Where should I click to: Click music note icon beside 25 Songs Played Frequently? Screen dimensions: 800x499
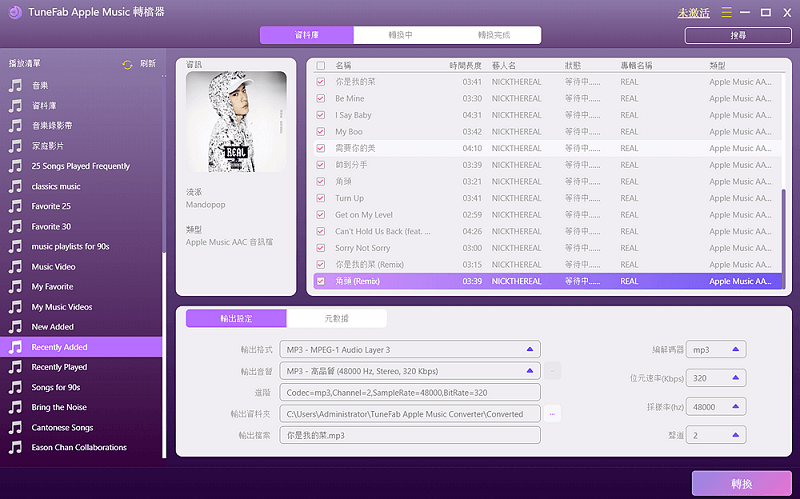point(16,166)
